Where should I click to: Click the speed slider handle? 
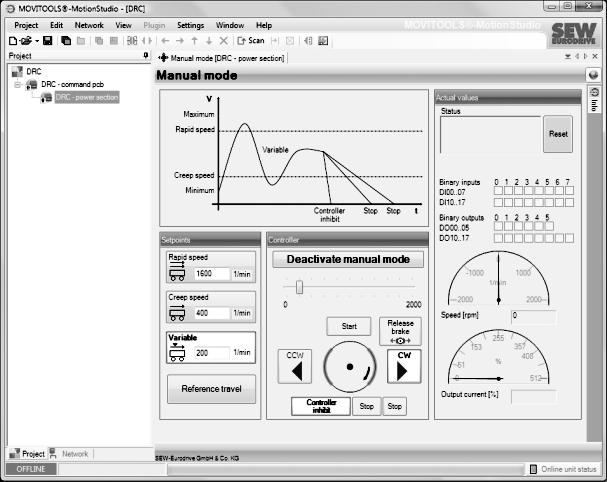(299, 287)
